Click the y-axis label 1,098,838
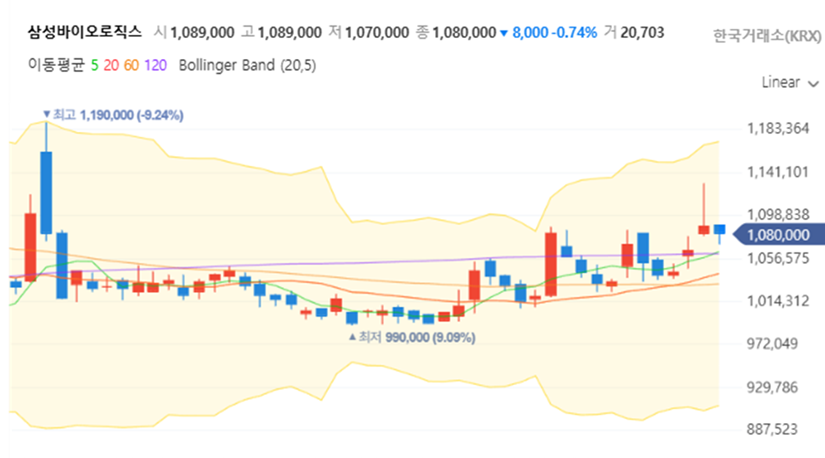Image resolution: width=825 pixels, height=458 pixels. 778,215
